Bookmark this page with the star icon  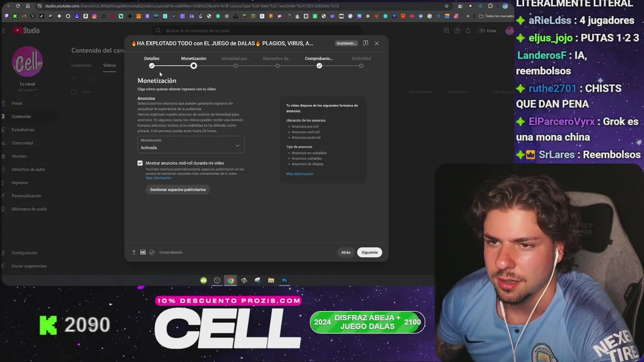pyautogui.click(x=446, y=6)
